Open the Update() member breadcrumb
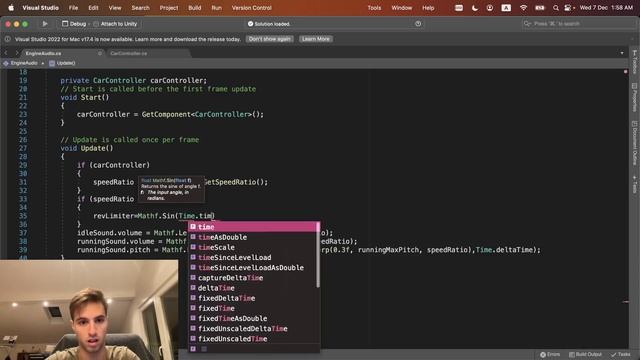640x360 pixels. click(x=62, y=63)
